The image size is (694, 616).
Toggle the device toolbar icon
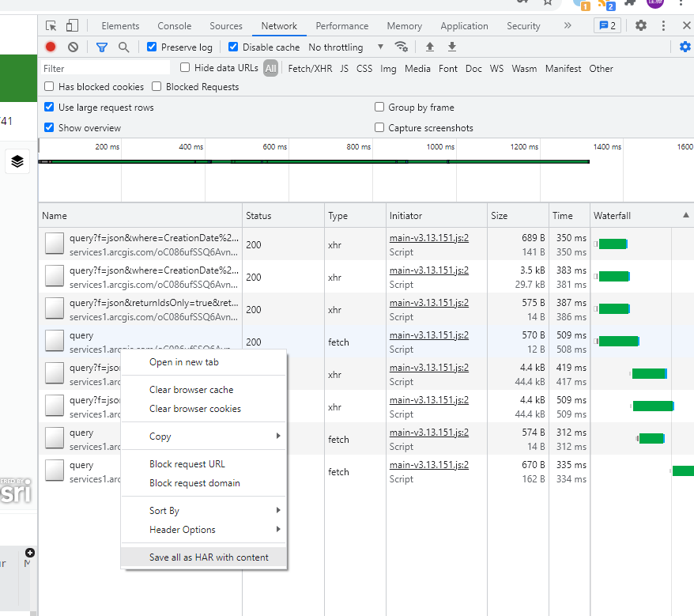pos(72,25)
